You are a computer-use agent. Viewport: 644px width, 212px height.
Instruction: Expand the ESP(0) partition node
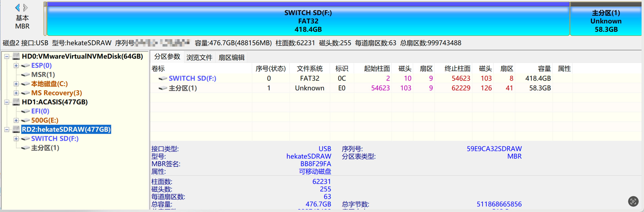click(16, 66)
